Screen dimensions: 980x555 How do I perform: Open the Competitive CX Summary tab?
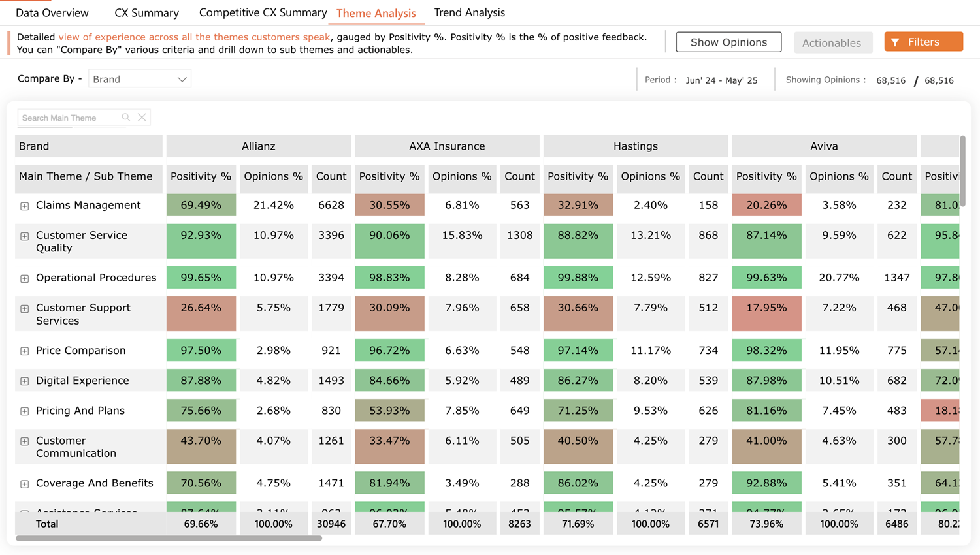263,12
